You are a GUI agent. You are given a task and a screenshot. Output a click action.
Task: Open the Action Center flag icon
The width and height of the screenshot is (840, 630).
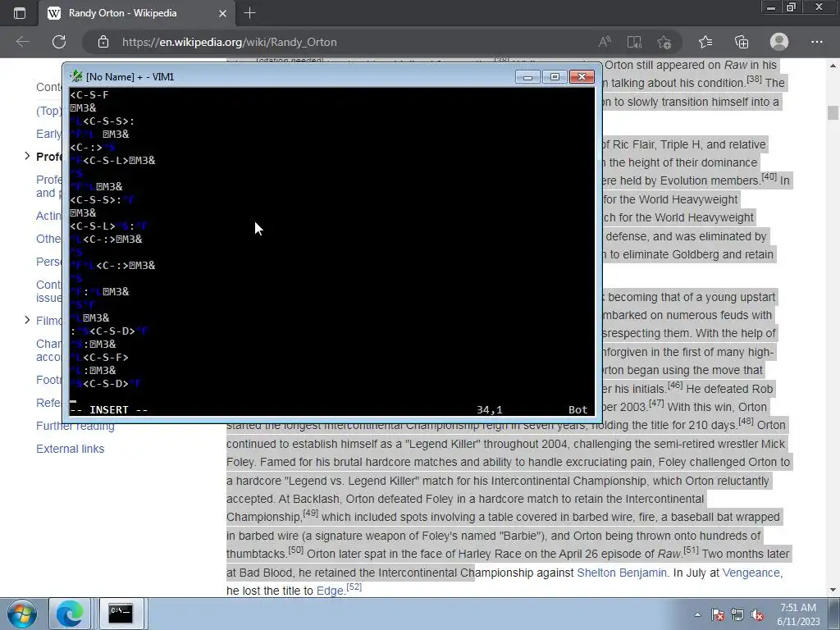[717, 614]
